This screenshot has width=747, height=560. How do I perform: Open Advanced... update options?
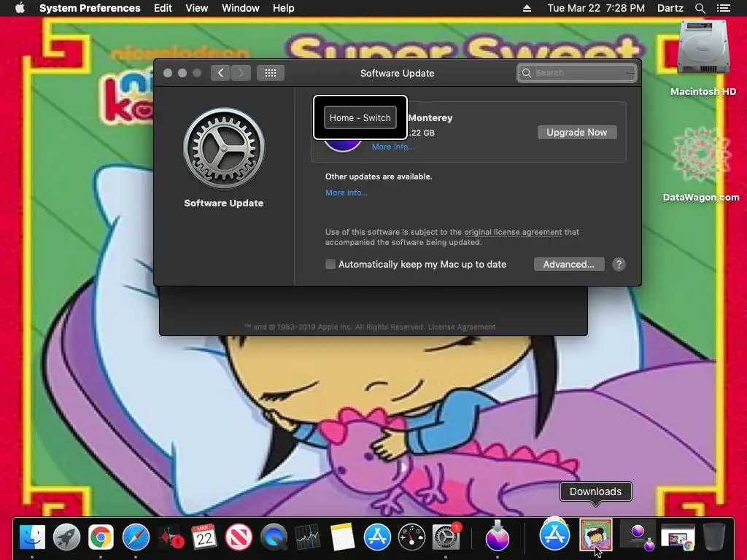[569, 264]
